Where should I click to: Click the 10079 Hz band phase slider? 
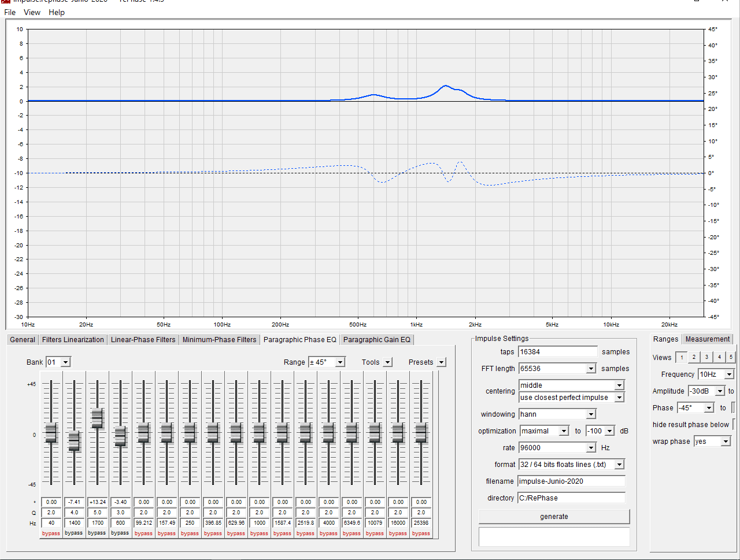pyautogui.click(x=375, y=433)
